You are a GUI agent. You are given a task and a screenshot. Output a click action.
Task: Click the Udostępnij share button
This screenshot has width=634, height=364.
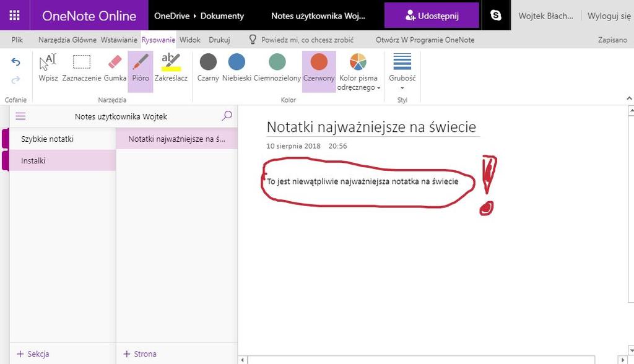click(x=432, y=15)
